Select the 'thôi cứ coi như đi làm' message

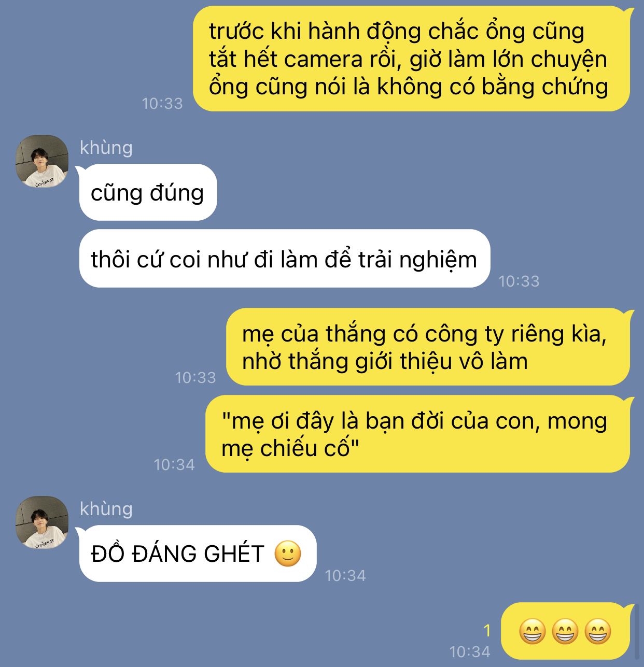pyautogui.click(x=284, y=259)
